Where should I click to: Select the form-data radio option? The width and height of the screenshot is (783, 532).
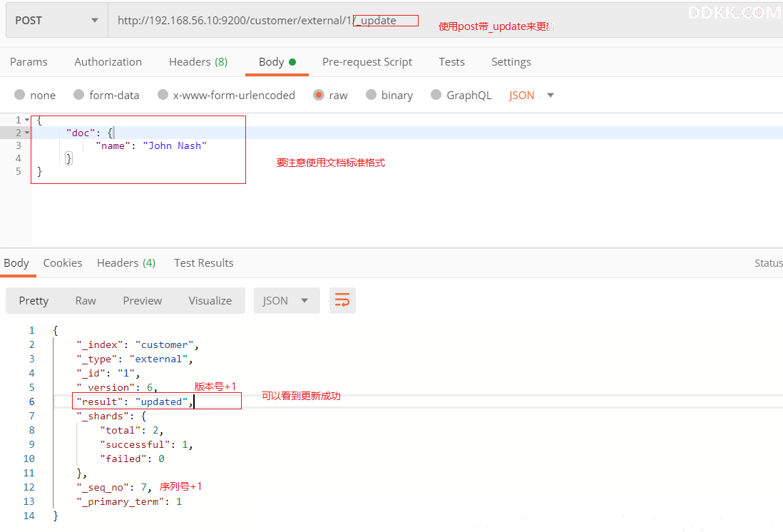79,95
